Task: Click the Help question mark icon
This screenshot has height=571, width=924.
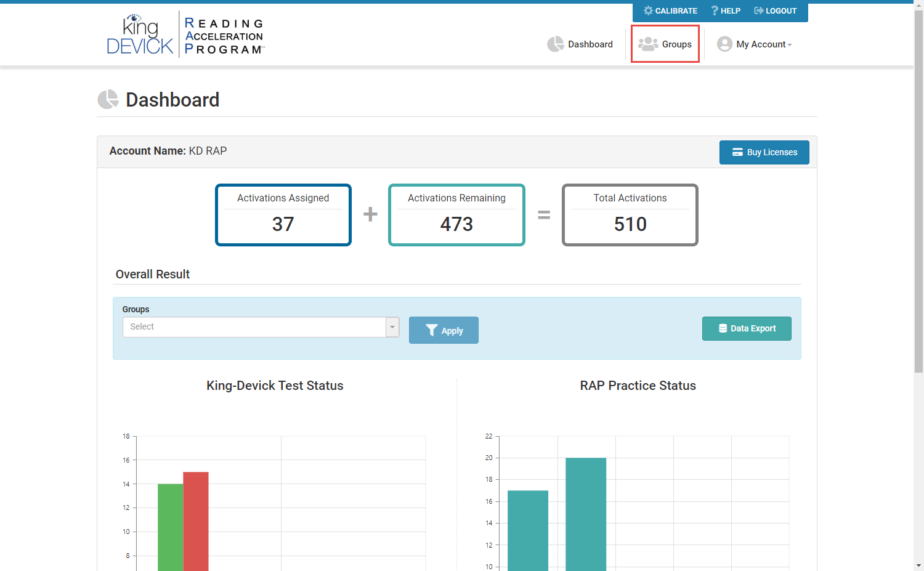Action: tap(715, 10)
